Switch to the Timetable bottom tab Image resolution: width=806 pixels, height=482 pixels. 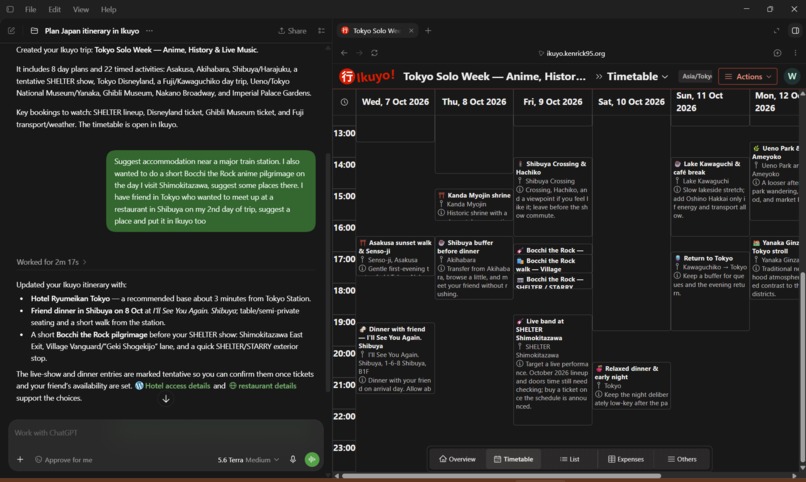click(513, 459)
